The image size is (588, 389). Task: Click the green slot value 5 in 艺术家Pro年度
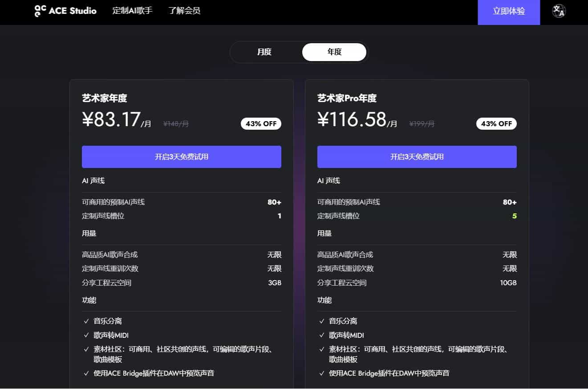pyautogui.click(x=515, y=216)
